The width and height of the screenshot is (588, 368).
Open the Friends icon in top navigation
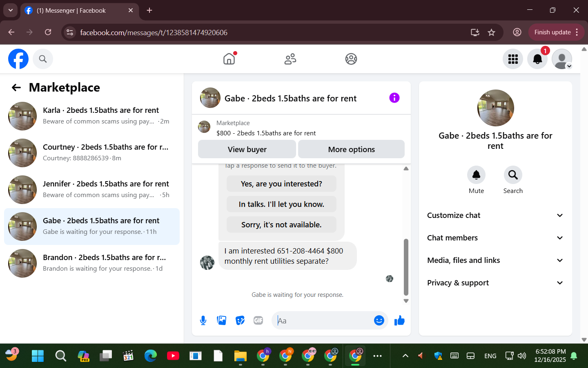coord(290,59)
